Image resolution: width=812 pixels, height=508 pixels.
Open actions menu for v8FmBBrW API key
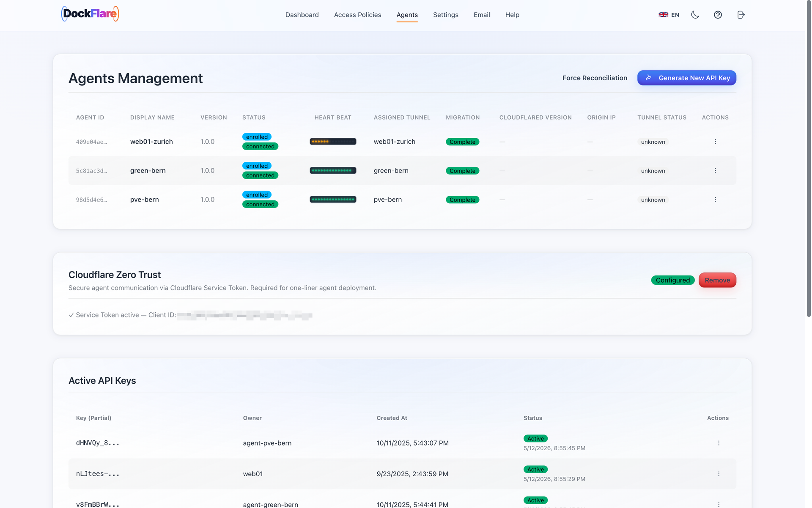point(719,504)
